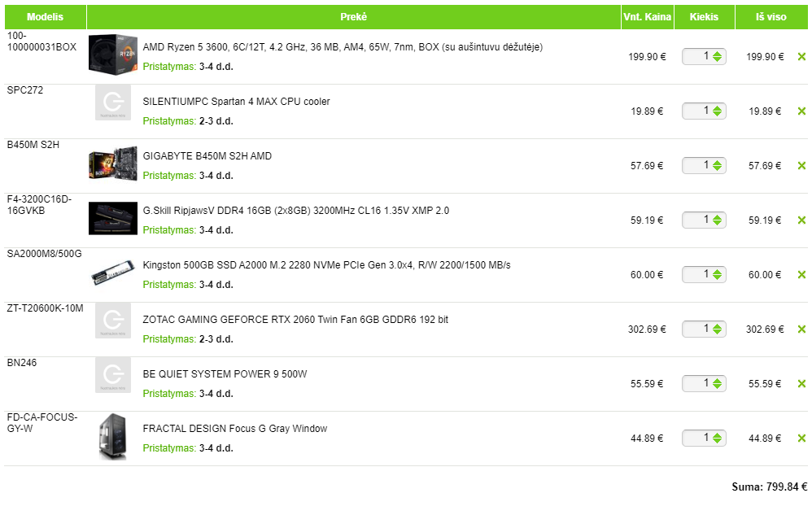Remove FRACTAL DESIGN Focus G case

tap(801, 439)
